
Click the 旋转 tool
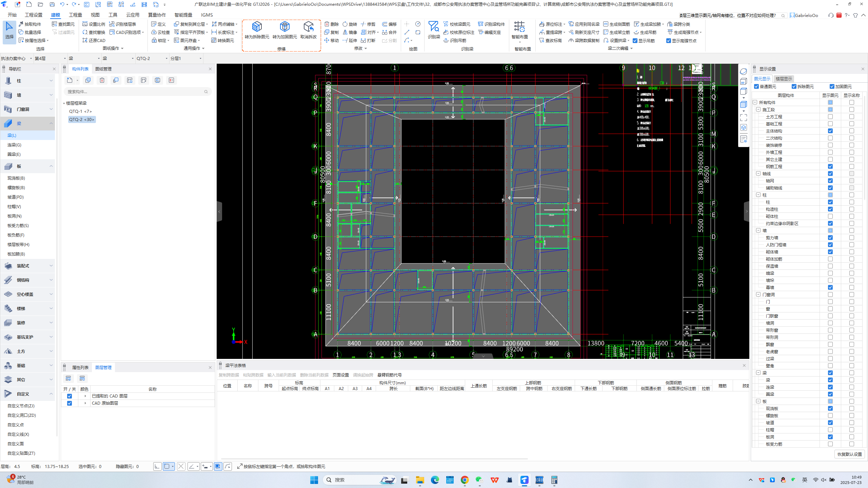point(350,24)
